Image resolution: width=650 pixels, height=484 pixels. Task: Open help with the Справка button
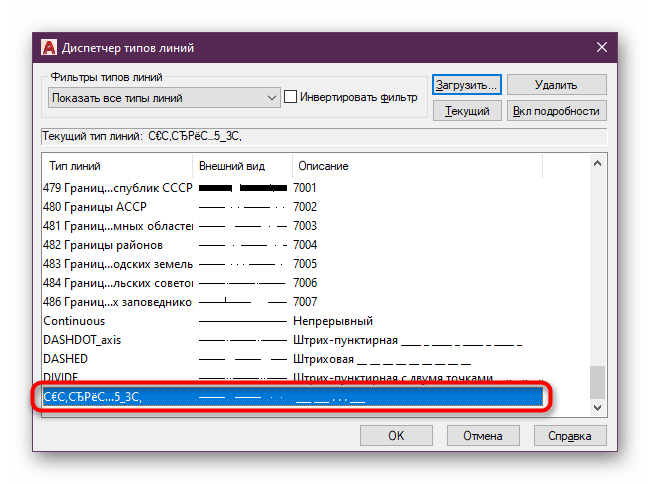pos(570,436)
